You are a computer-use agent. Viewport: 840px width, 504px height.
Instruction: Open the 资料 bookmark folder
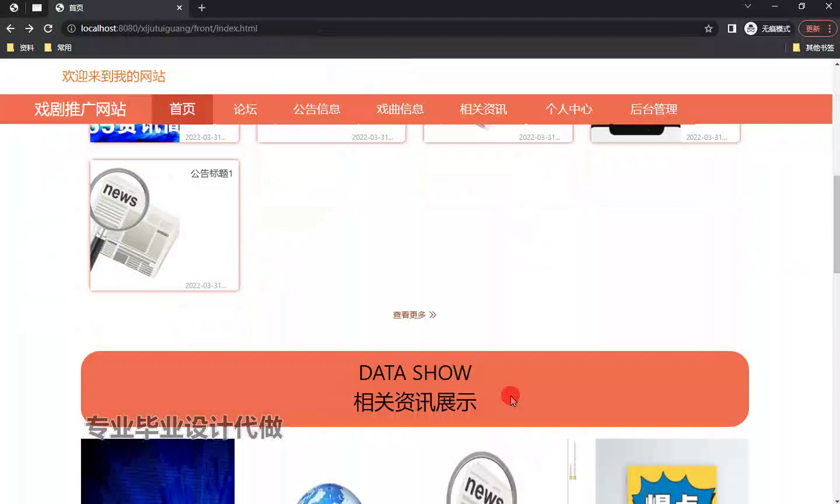21,48
